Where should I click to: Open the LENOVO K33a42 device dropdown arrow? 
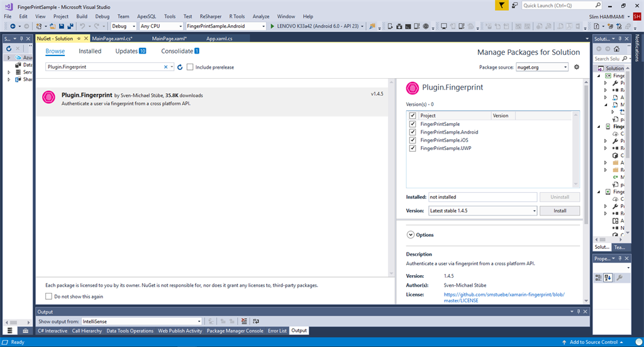362,26
